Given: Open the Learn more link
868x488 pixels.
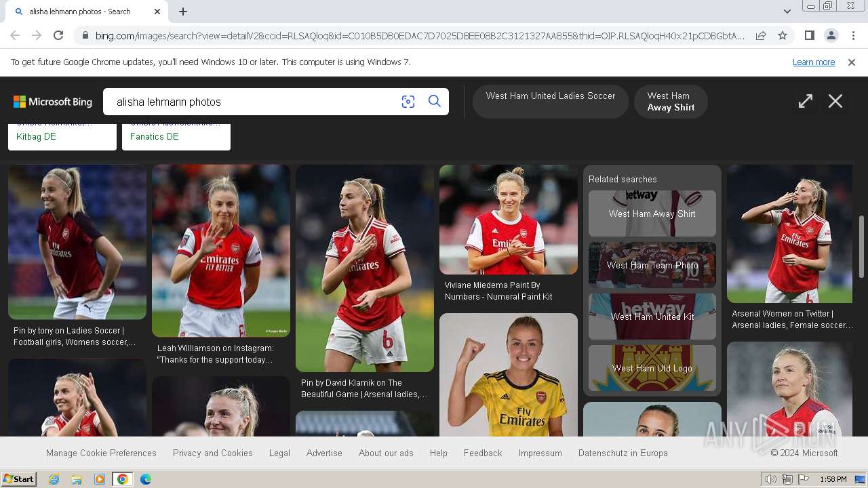Looking at the screenshot, I should coord(814,62).
